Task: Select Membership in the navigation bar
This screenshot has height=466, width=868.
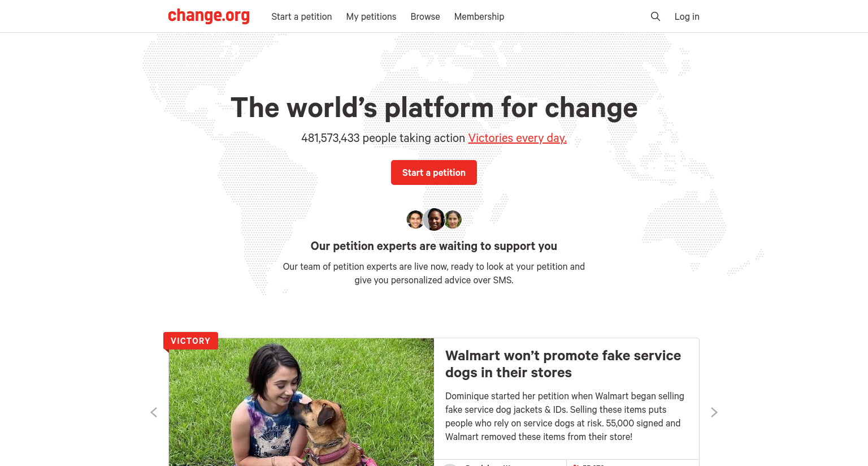Action: coord(479,16)
